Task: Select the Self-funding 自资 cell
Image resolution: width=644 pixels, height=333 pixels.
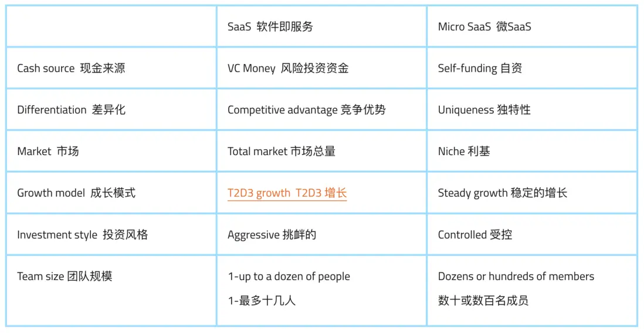Action: click(480, 69)
